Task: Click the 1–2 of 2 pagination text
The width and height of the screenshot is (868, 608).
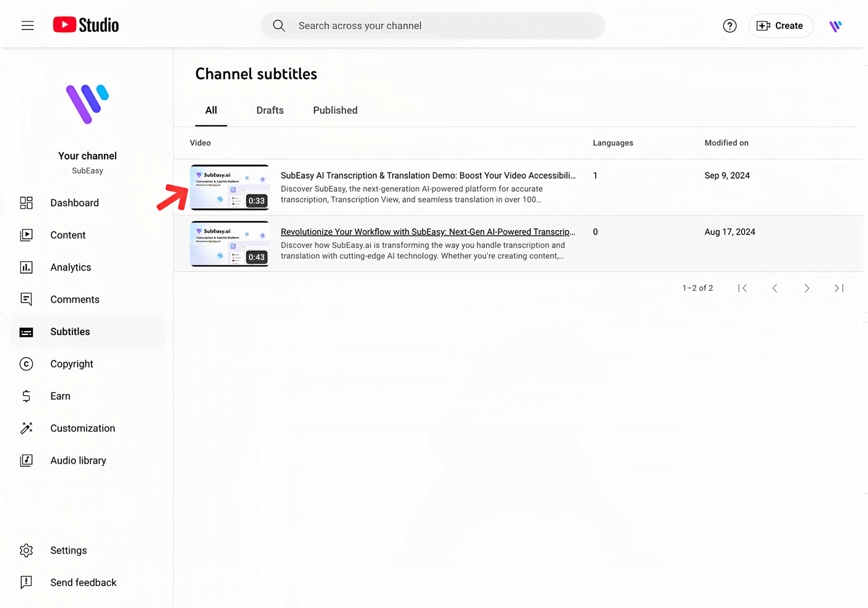Action: [697, 288]
